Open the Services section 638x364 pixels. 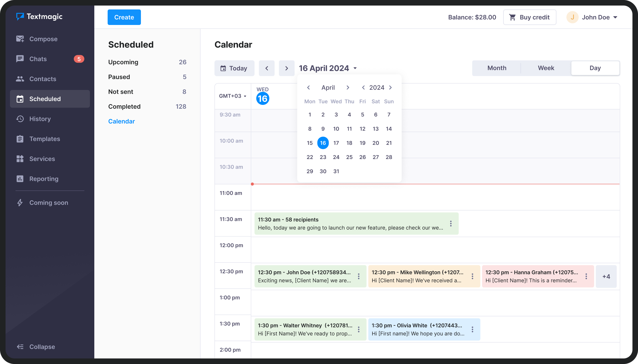42,159
